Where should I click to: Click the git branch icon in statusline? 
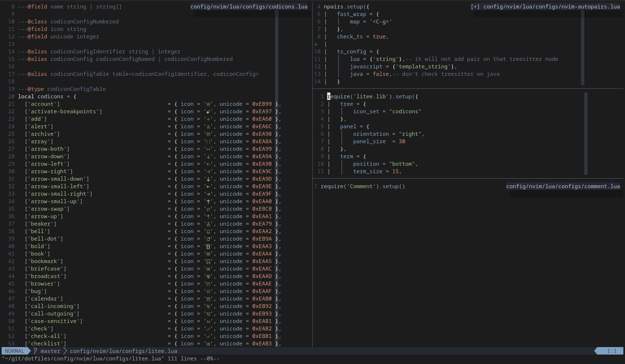point(36,351)
